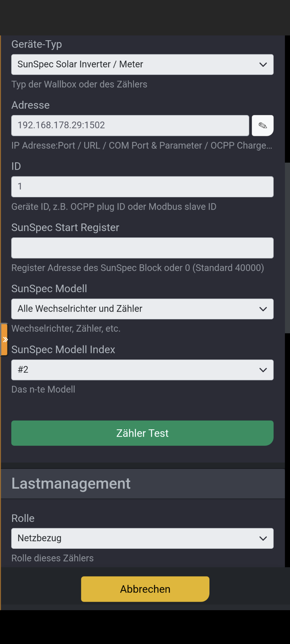The width and height of the screenshot is (290, 644).
Task: Click the chevron arrow in Modell Index box
Action: pos(263,370)
